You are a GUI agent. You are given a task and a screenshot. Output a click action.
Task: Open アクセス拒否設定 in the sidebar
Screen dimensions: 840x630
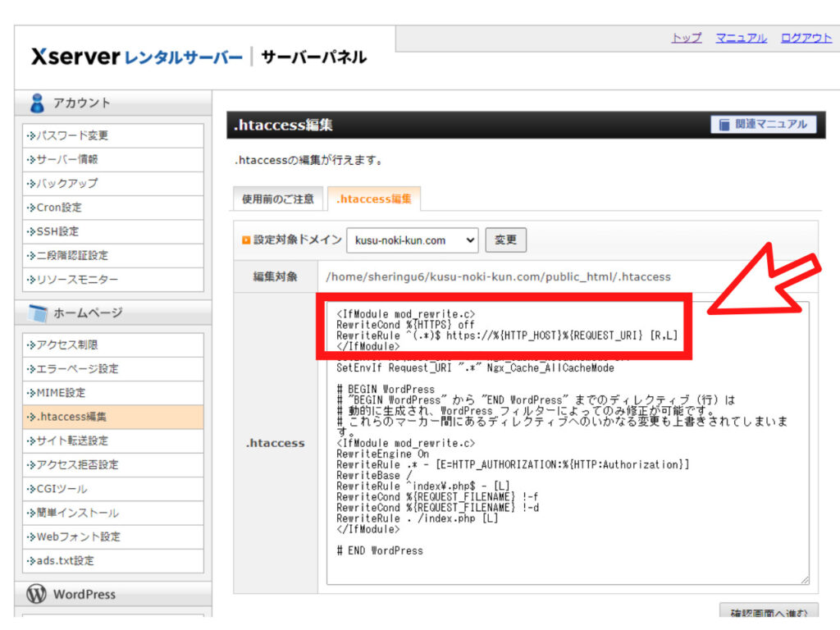[113, 465]
